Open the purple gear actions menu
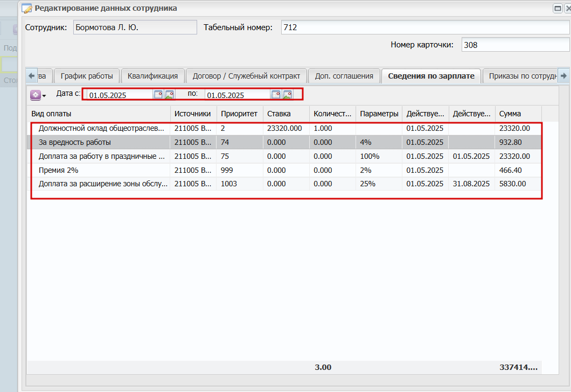 38,96
